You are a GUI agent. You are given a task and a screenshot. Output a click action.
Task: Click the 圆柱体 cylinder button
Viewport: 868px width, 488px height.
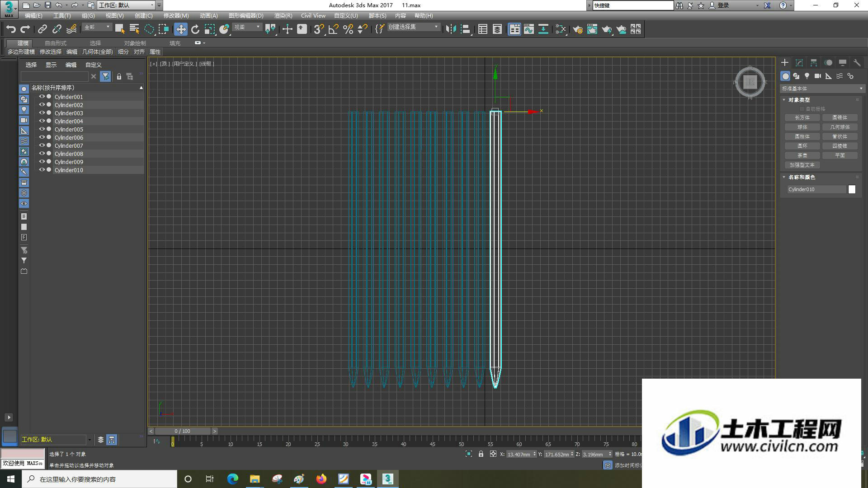[802, 136]
